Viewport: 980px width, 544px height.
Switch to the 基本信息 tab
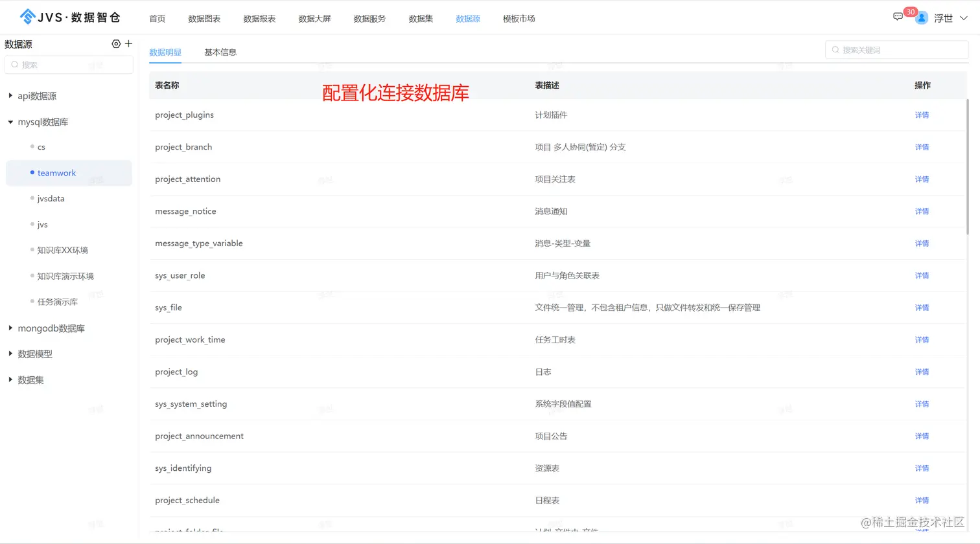click(220, 51)
